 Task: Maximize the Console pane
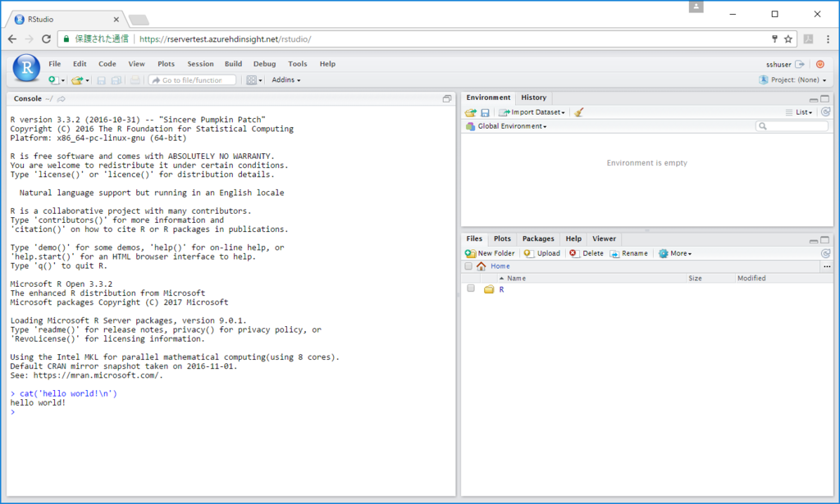(x=447, y=98)
